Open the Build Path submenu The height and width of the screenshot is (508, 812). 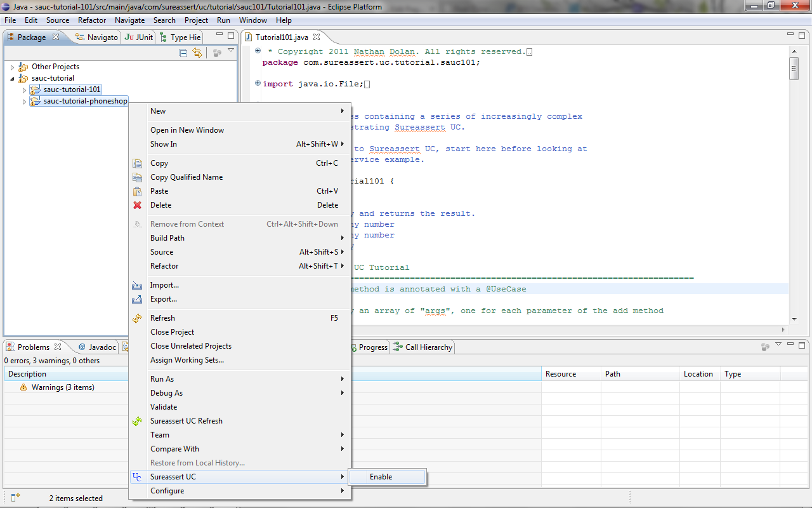tap(240, 238)
